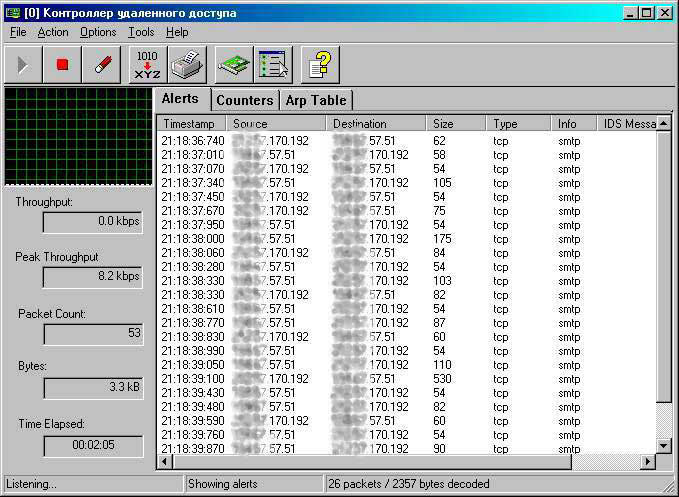The image size is (679, 497).
Task: Sort by the Destination column header
Action: coord(376,124)
